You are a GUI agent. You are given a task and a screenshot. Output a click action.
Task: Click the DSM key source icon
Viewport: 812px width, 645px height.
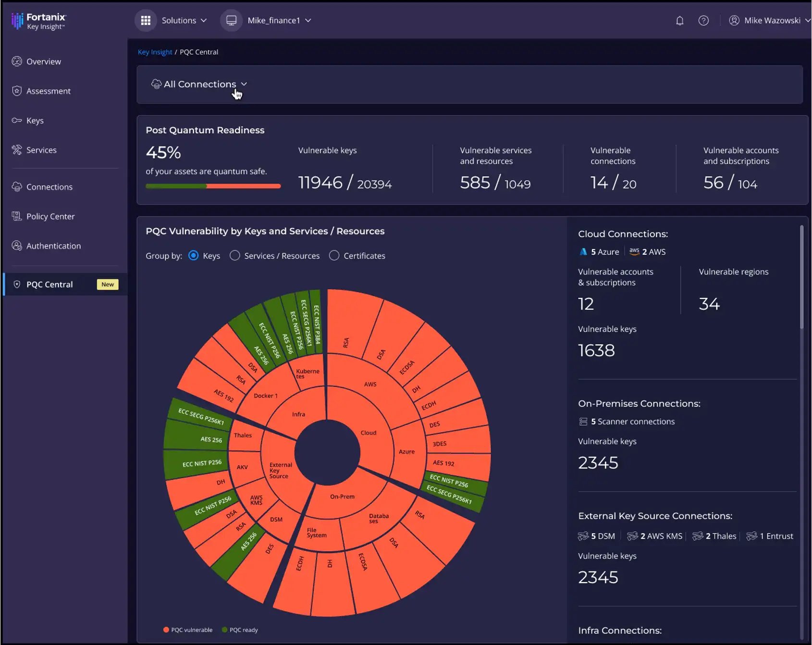(x=583, y=536)
